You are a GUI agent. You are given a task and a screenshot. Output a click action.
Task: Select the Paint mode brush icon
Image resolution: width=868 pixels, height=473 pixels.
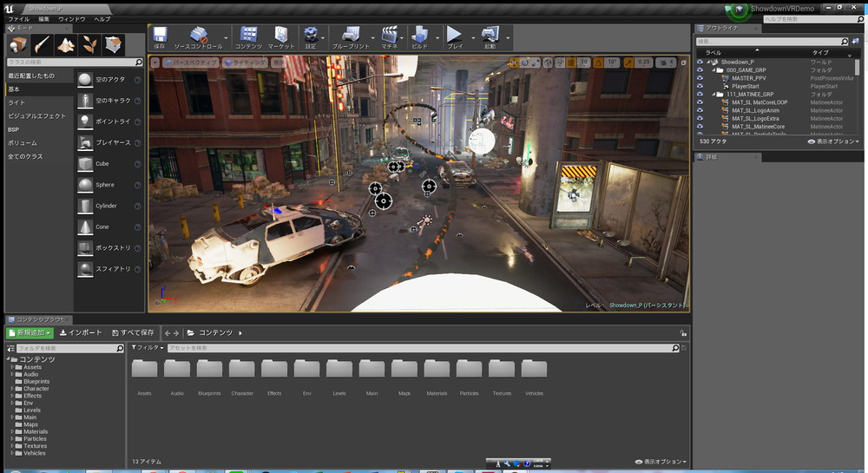tap(42, 44)
